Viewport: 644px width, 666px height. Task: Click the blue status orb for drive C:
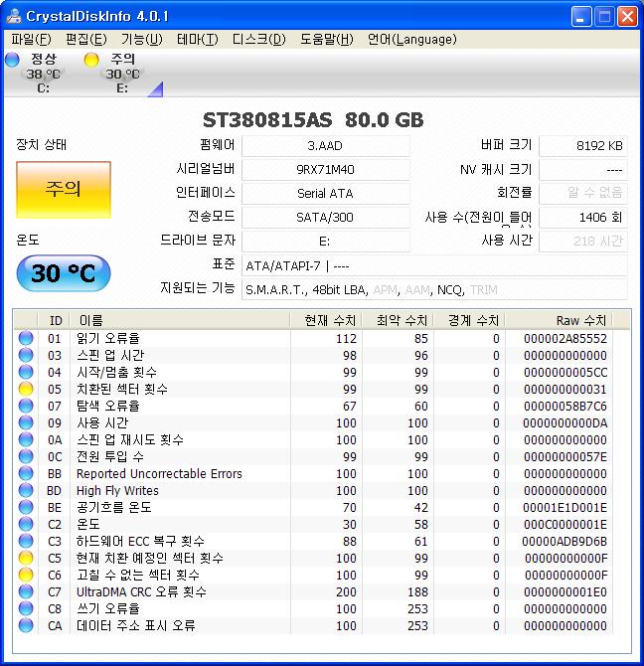pyautogui.click(x=12, y=59)
